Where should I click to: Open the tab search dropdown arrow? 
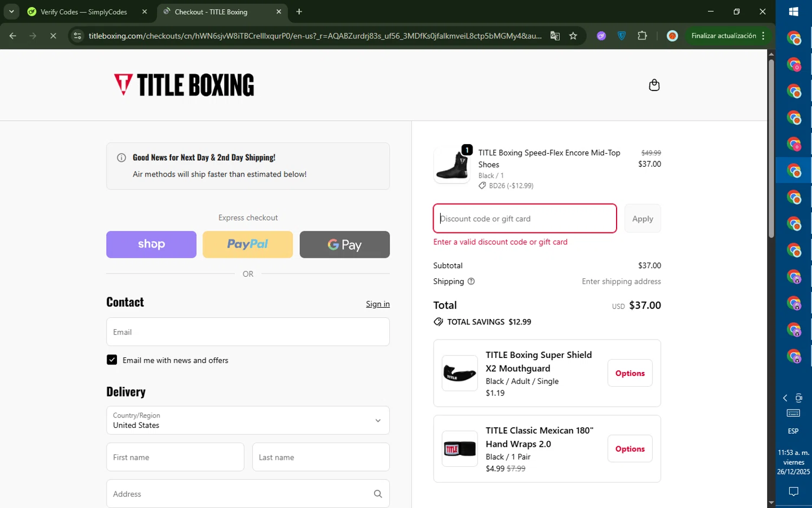11,11
